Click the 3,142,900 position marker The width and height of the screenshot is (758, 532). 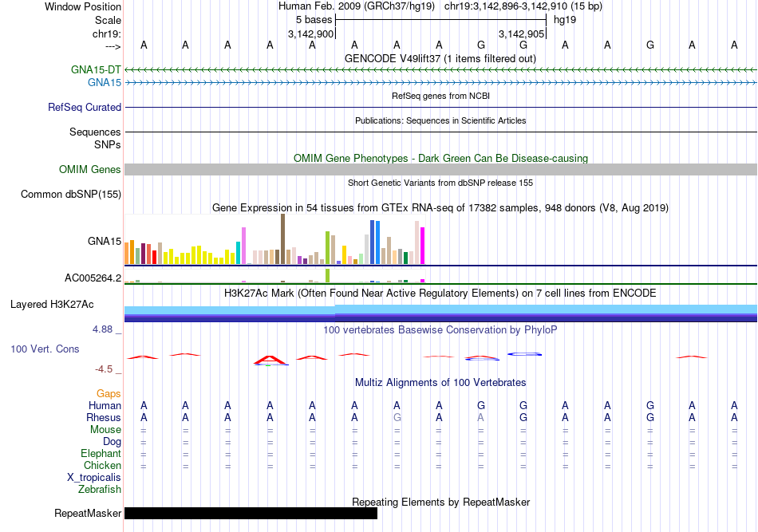(311, 33)
